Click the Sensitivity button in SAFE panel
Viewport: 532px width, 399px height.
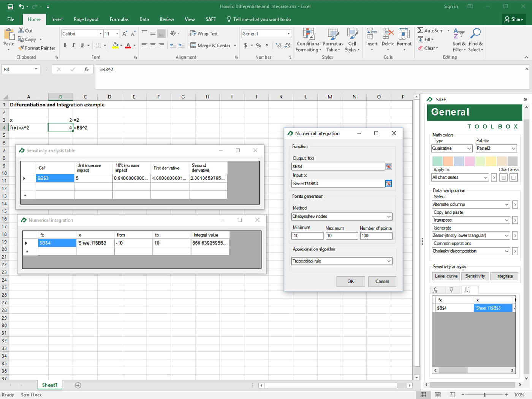(x=475, y=276)
